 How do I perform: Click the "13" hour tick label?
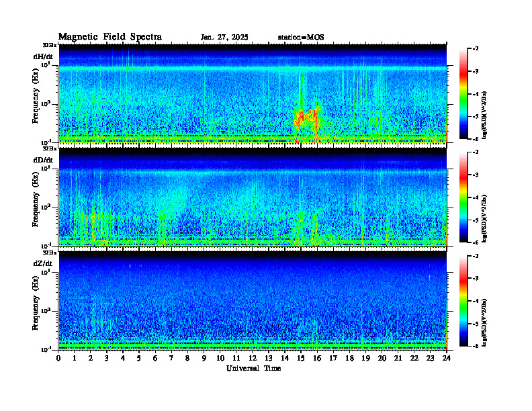269,359
